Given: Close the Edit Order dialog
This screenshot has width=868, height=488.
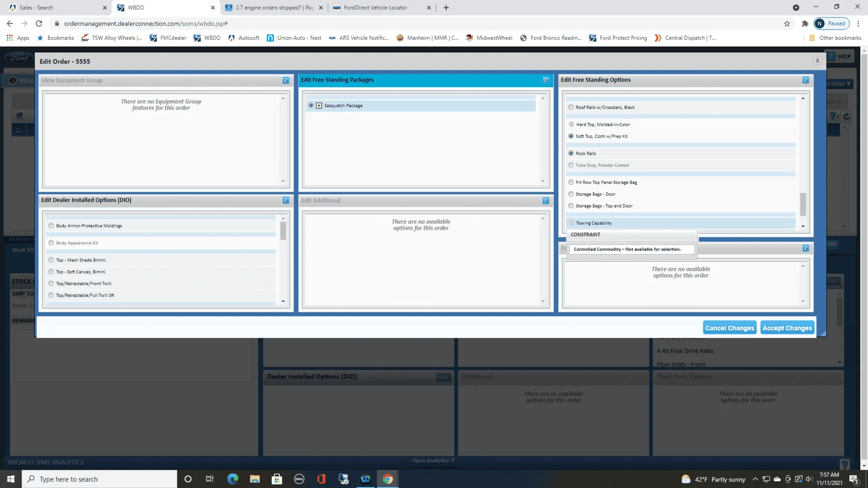Looking at the screenshot, I should point(817,61).
